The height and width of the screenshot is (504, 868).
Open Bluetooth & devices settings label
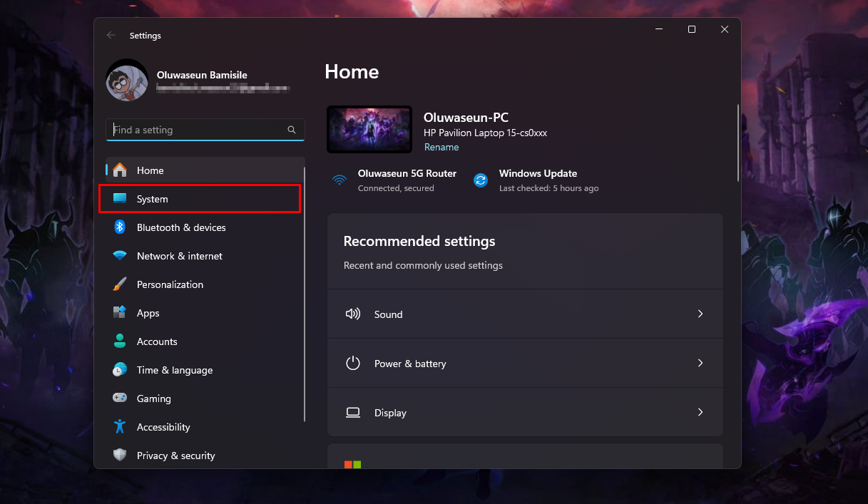pyautogui.click(x=181, y=227)
